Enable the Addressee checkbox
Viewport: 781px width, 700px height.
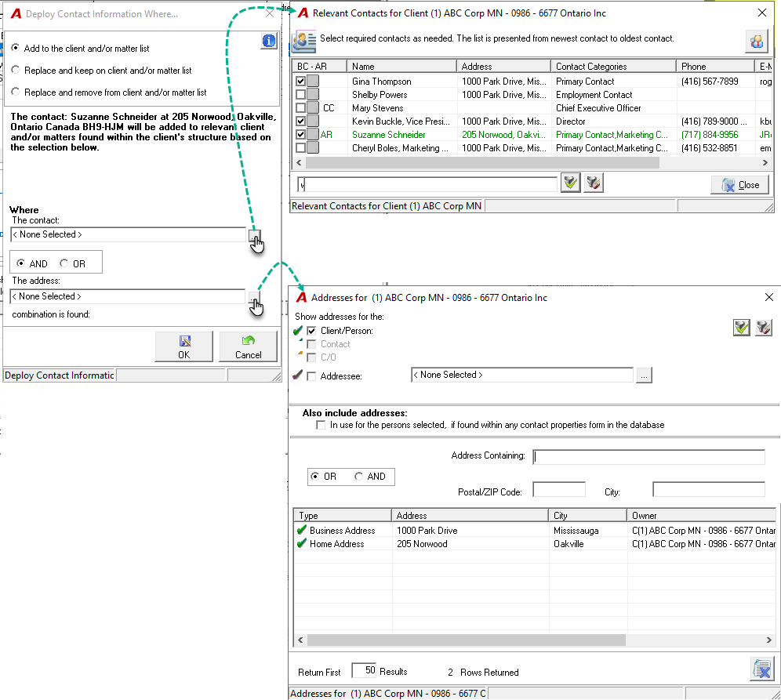[x=312, y=376]
